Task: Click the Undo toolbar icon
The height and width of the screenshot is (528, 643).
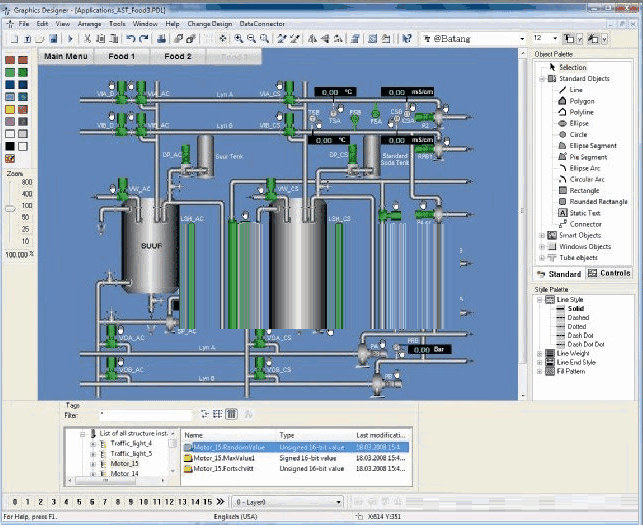Action: (x=130, y=38)
